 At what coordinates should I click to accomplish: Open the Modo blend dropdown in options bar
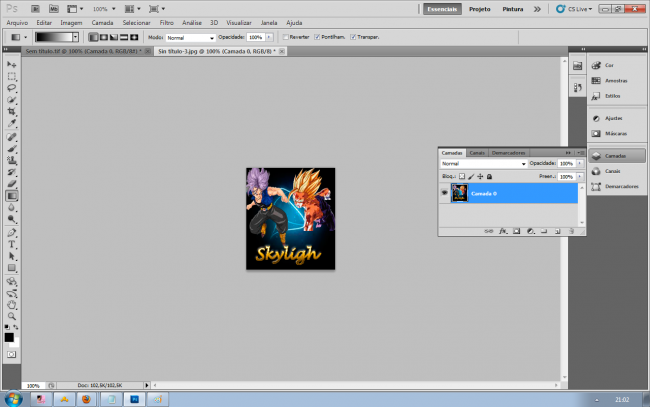(x=191, y=38)
